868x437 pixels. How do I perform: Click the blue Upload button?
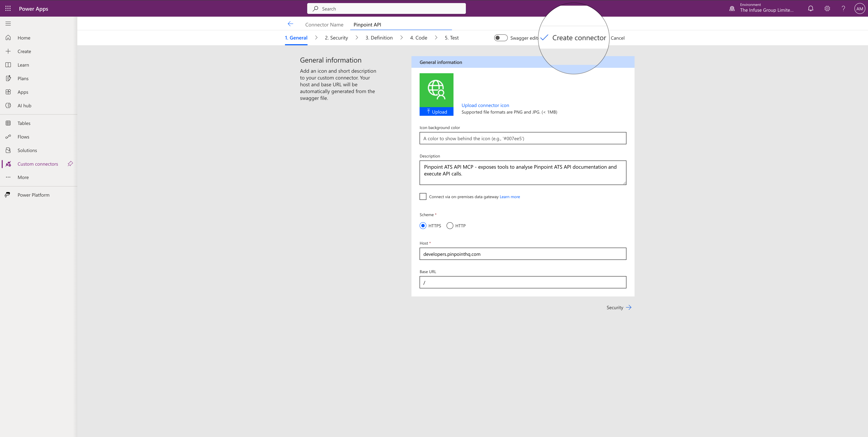436,112
